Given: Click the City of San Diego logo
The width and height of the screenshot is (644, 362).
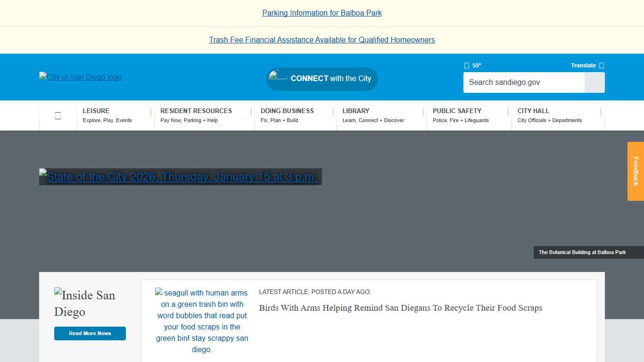Looking at the screenshot, I should coord(80,77).
